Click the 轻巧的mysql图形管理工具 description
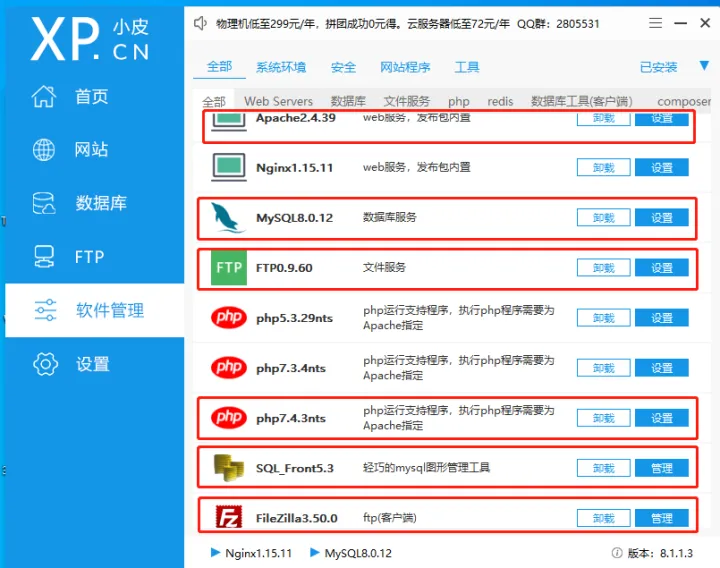720x568 pixels. (x=426, y=467)
